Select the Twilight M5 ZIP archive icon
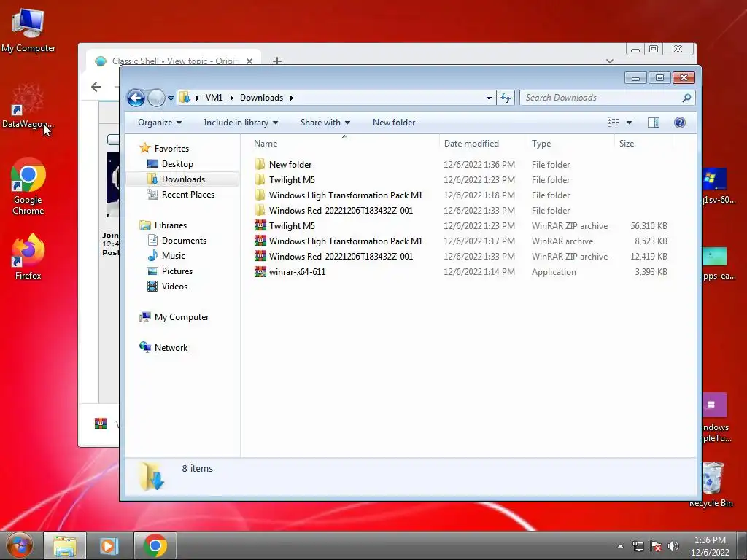747x560 pixels. pos(260,226)
